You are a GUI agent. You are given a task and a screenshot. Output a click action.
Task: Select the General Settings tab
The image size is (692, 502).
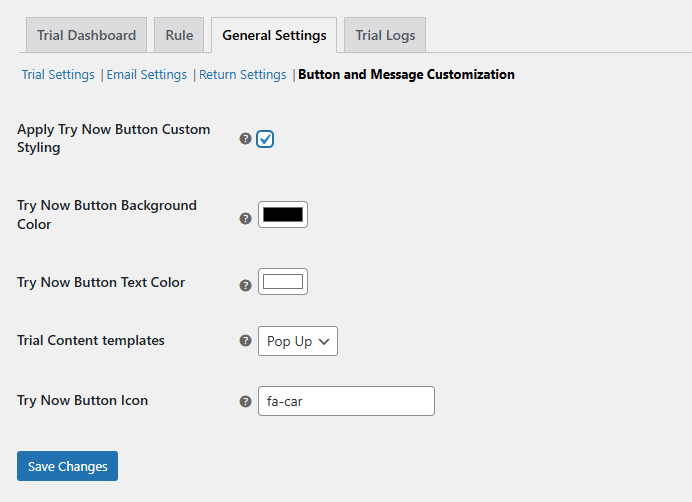click(274, 35)
